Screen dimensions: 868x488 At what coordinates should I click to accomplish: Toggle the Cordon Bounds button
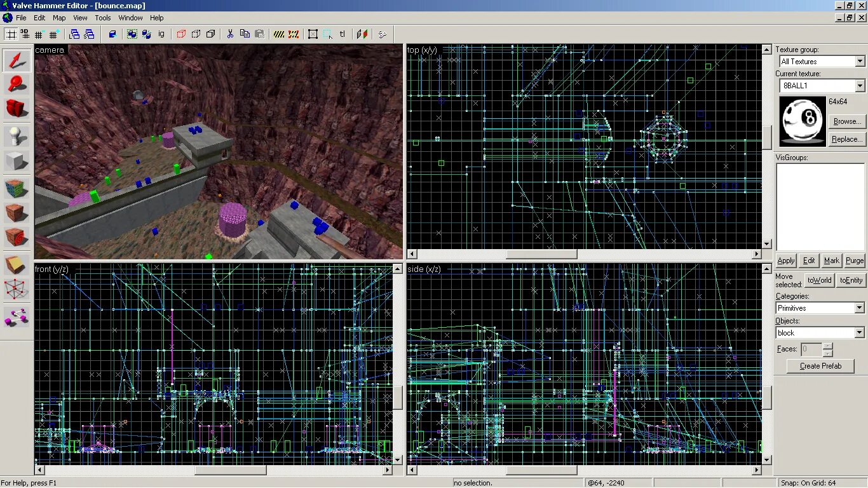279,34
